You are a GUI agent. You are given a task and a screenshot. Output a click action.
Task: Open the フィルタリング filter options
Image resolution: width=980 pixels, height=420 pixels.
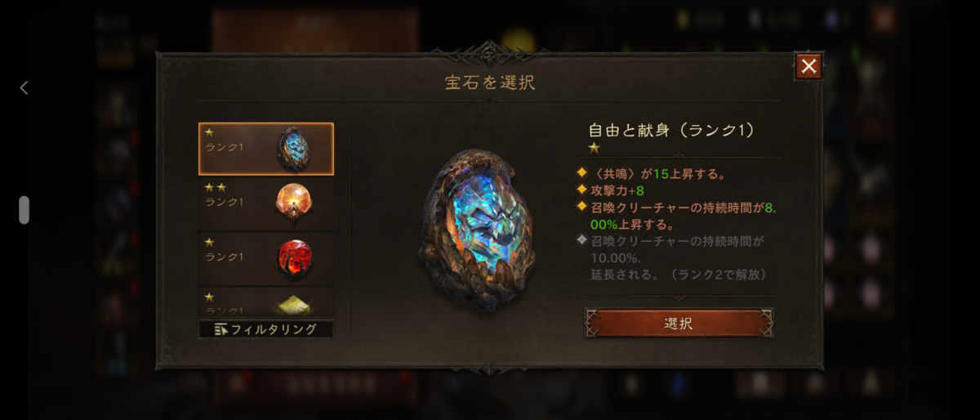pos(266,329)
